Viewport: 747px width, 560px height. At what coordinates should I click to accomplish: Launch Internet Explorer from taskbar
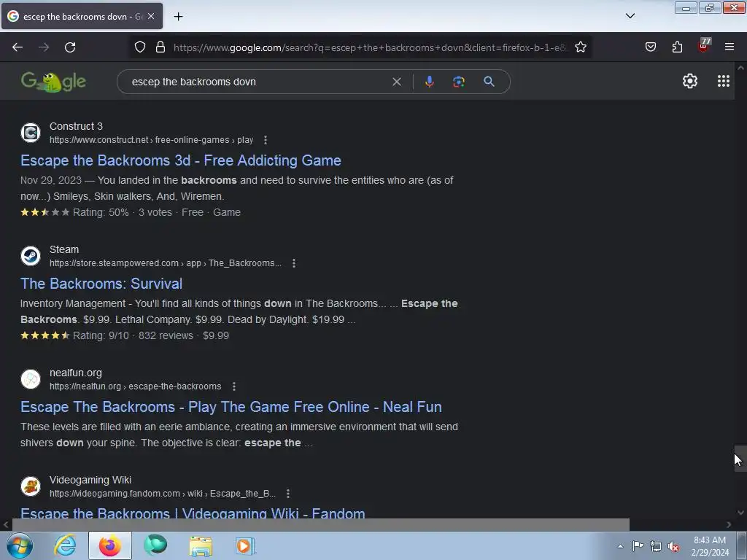pyautogui.click(x=65, y=545)
